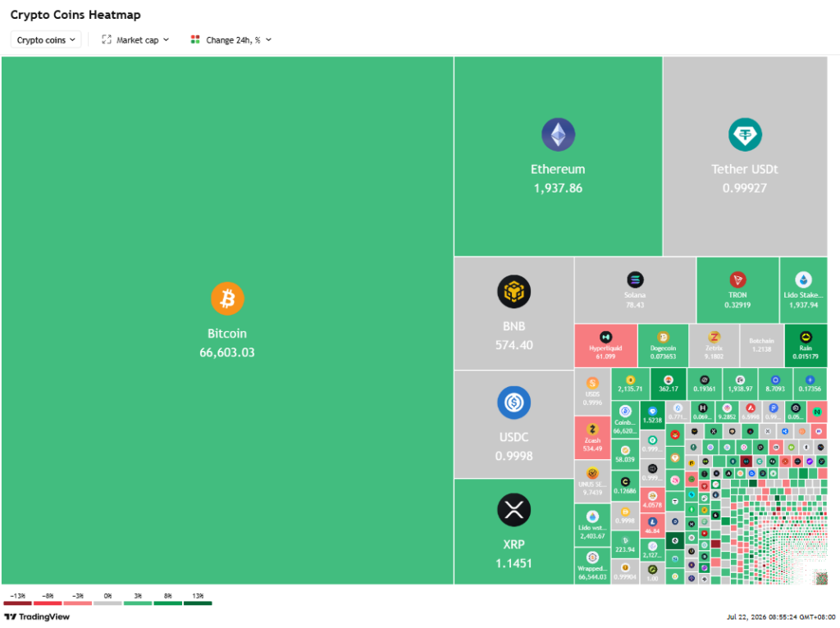Click the Hedera H logo above 0.069
The height and width of the screenshot is (628, 840).
pyautogui.click(x=703, y=408)
